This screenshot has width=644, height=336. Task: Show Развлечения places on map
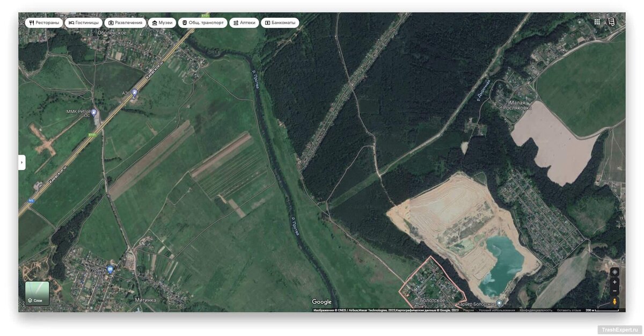125,23
